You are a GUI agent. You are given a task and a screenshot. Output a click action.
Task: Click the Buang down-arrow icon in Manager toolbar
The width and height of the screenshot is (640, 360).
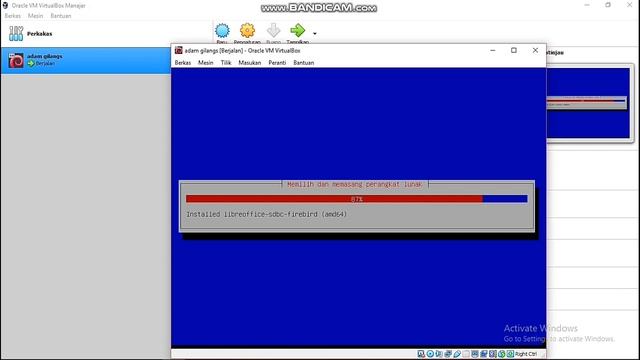pos(273,31)
